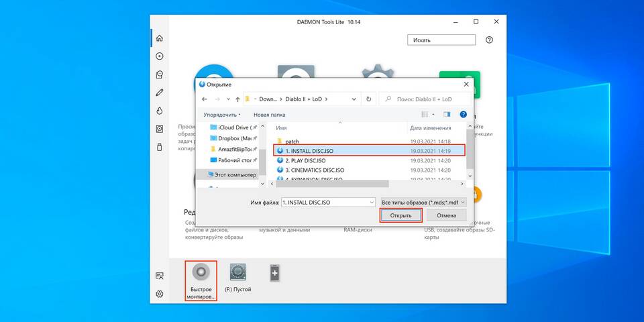Click the help question mark in DAEMON Tools
The image size is (644, 322).
click(x=489, y=40)
